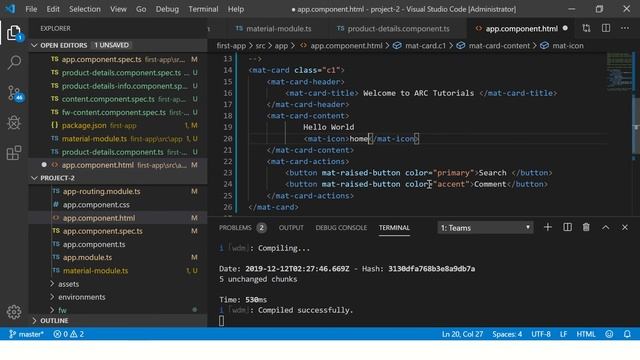
Task: Close the terminal panel
Action: [625, 227]
